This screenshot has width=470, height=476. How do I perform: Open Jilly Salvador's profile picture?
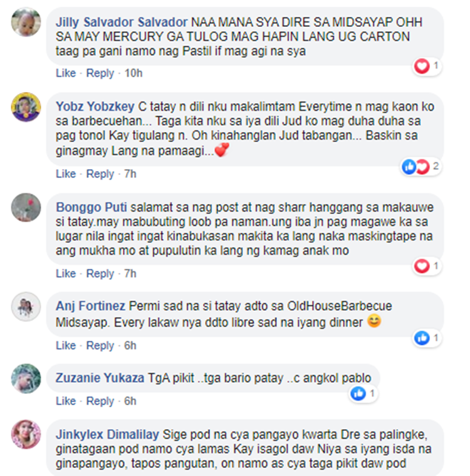pos(26,22)
